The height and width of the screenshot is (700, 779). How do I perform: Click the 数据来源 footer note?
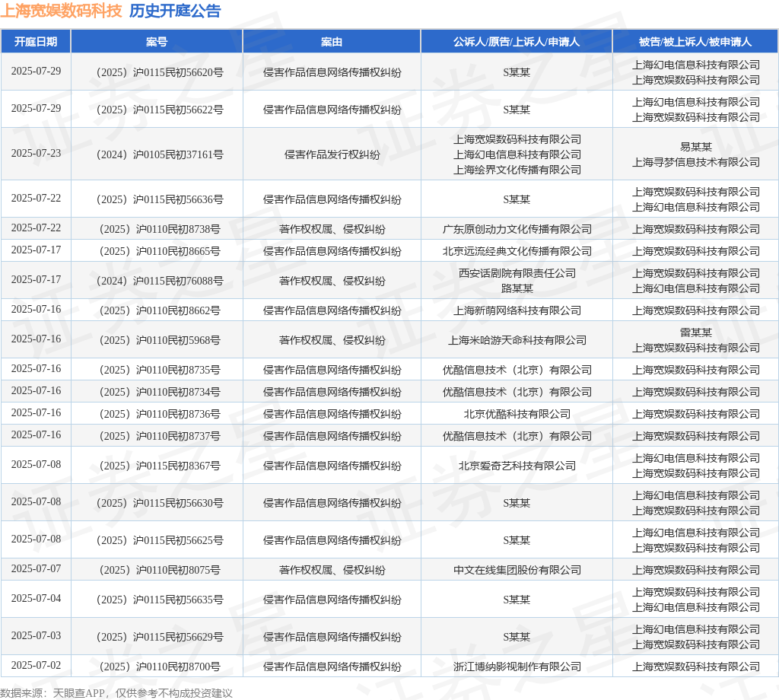(x=116, y=693)
